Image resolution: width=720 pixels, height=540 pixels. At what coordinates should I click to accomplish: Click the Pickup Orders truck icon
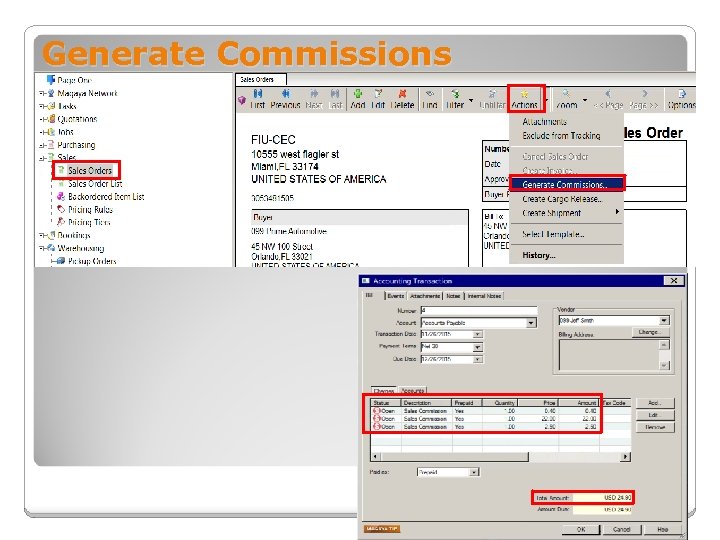point(61,261)
